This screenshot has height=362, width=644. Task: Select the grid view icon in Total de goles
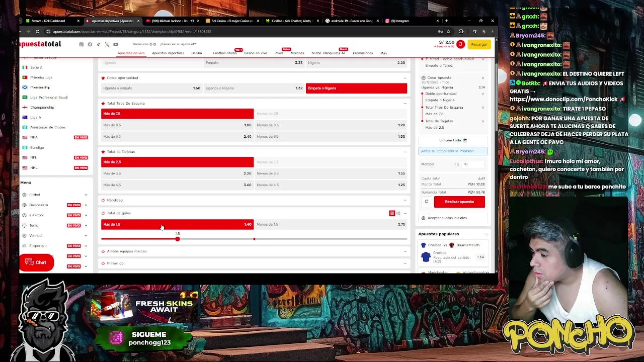click(392, 213)
